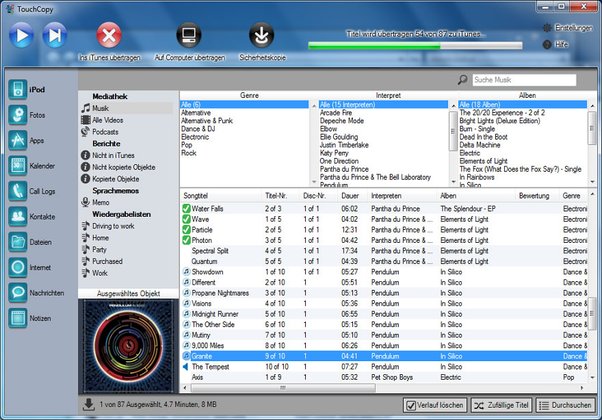This screenshot has height=420, width=602.
Task: Open the Purchased playlist
Action: click(102, 261)
